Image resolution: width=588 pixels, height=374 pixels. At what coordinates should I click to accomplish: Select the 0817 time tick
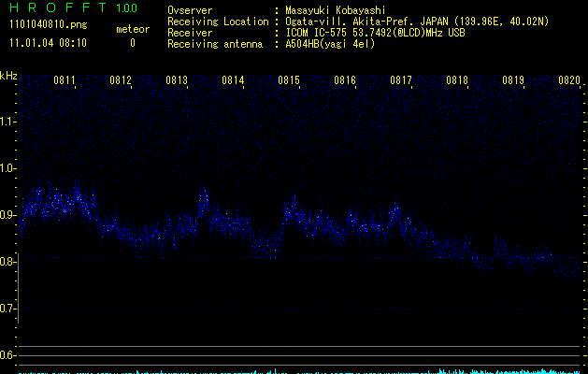(x=401, y=81)
